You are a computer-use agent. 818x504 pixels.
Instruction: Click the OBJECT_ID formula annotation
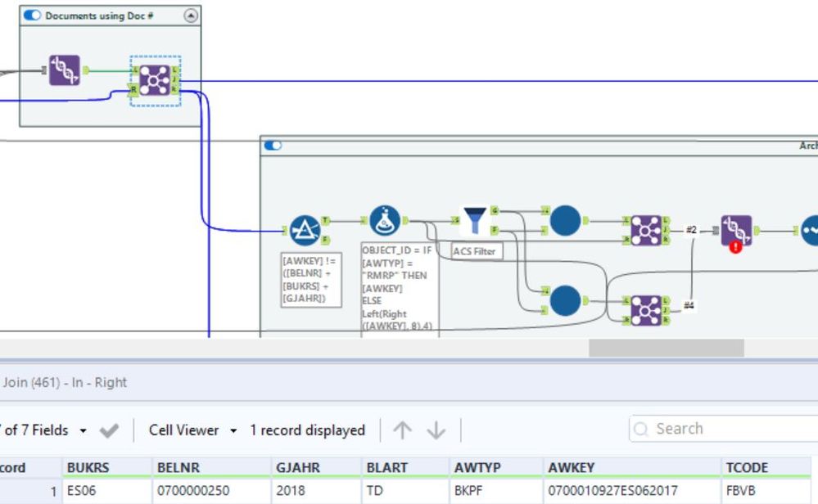400,290
